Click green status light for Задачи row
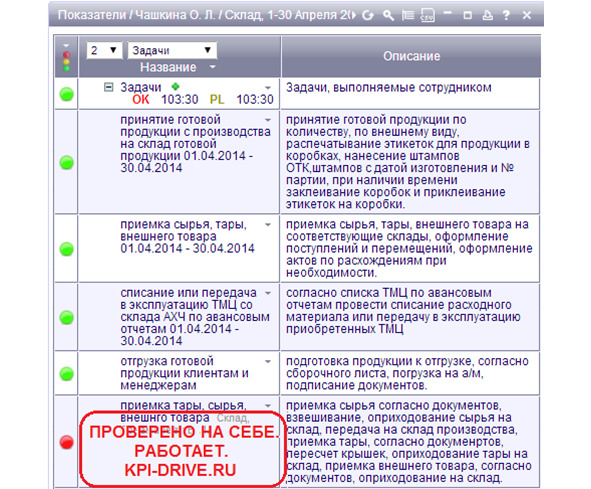 tap(67, 94)
